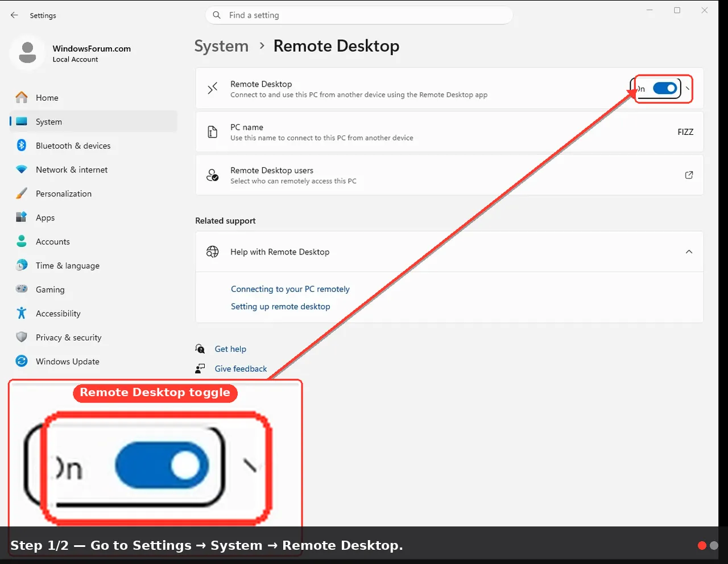Screen dimensions: 728x564
Task: Expand the Remote Desktop options chevron
Action: pos(687,89)
